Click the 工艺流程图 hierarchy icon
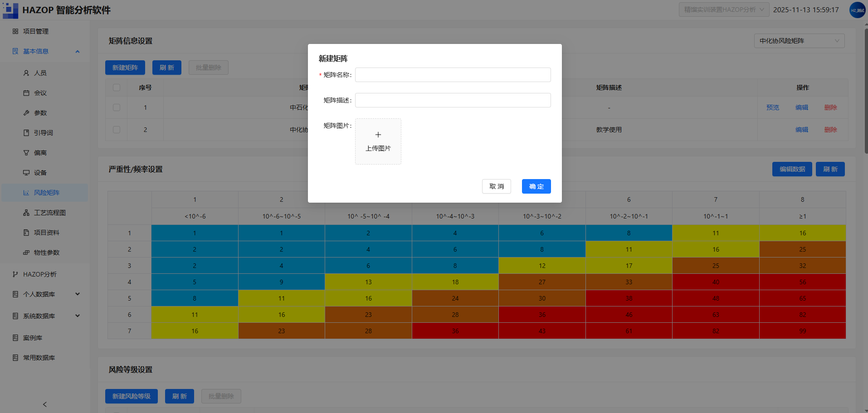Viewport: 868px width, 413px height. (26, 213)
